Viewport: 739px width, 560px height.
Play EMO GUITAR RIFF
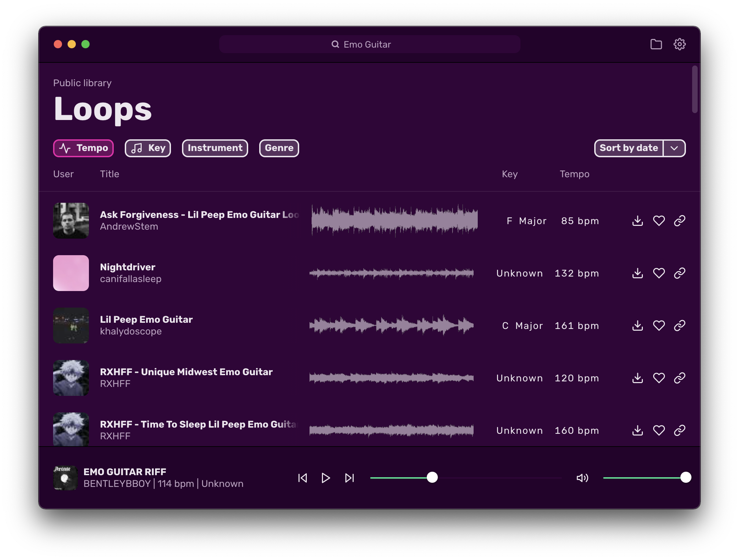pyautogui.click(x=325, y=478)
